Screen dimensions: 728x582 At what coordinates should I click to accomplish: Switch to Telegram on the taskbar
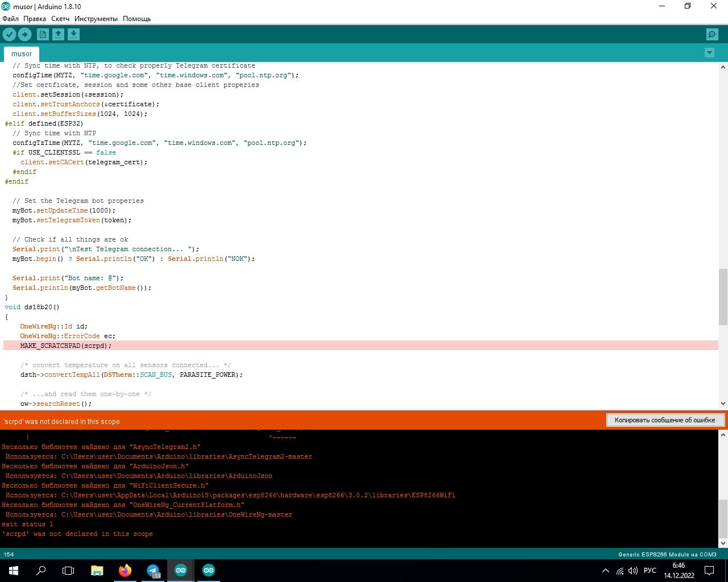point(153,571)
